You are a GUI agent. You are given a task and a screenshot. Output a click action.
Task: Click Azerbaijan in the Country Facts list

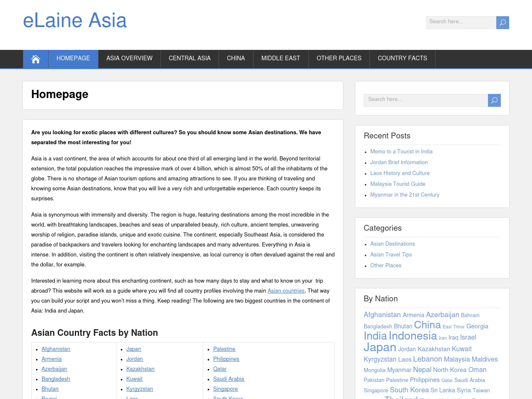coord(54,369)
